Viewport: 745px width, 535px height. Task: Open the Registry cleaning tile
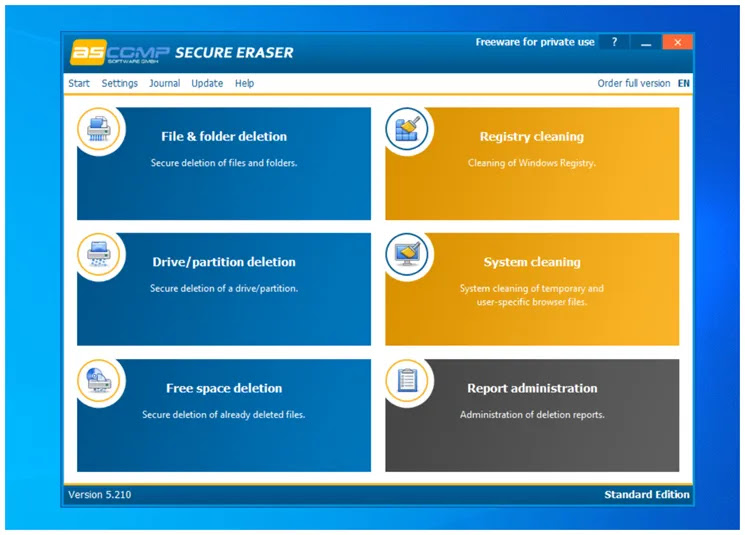pyautogui.click(x=532, y=163)
